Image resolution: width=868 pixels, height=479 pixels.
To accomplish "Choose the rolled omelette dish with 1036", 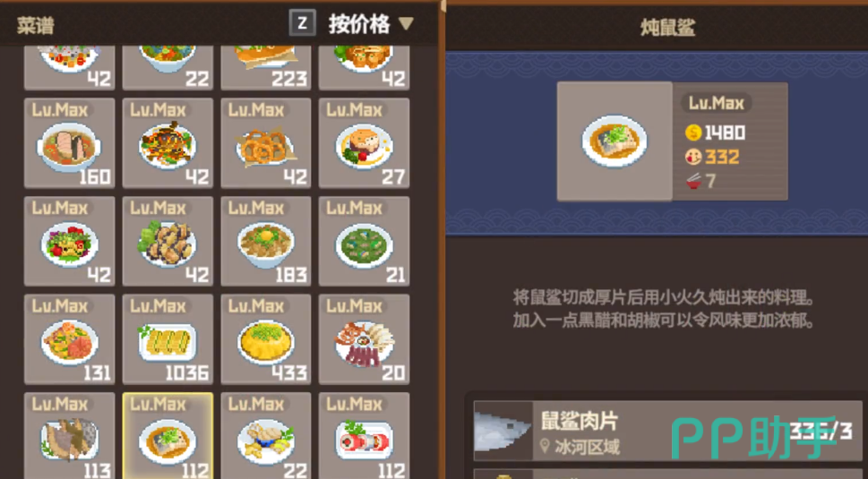I will point(168,339).
